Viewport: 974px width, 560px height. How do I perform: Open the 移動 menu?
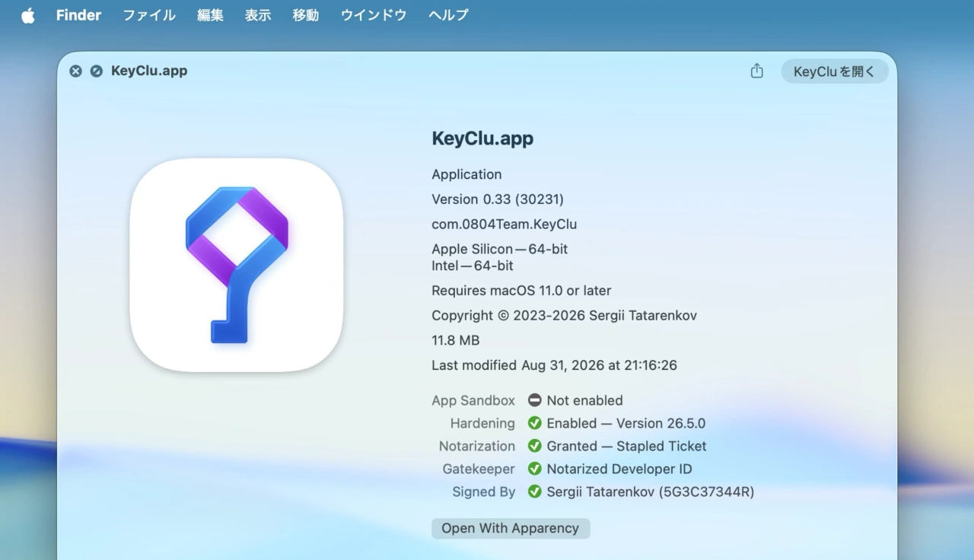click(306, 15)
